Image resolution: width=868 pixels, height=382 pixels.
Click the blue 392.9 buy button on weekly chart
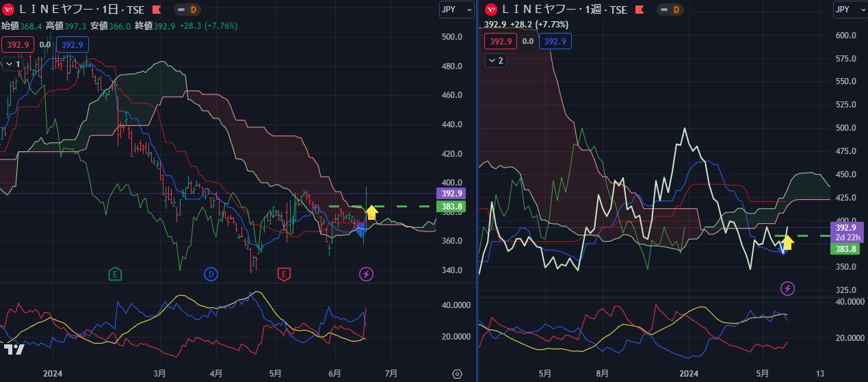pyautogui.click(x=555, y=41)
